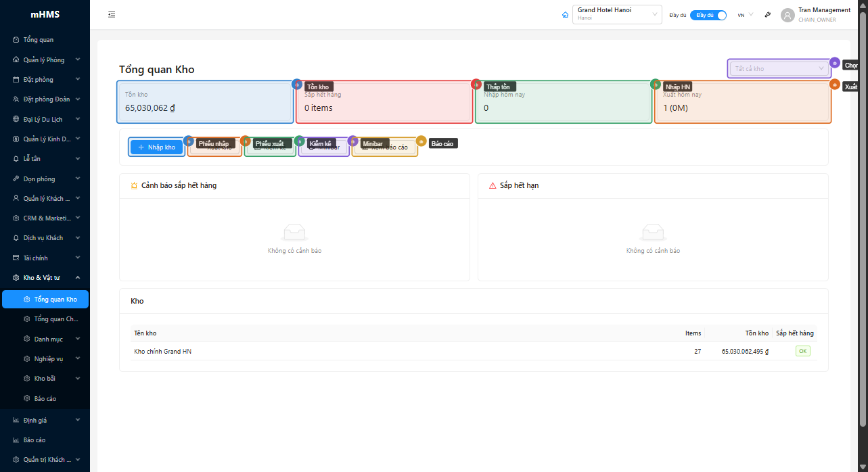Screen dimensions: 868x472
Task: Open the VN language dropdown
Action: (x=745, y=15)
